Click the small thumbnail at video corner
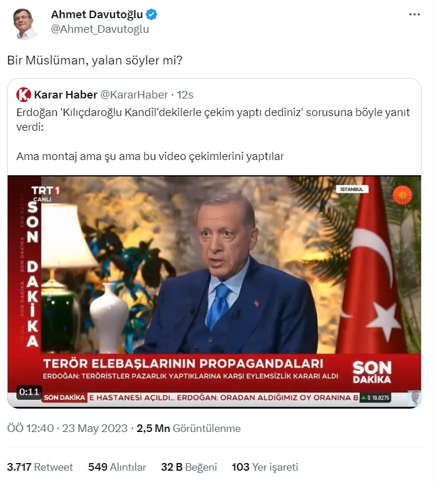 414,399
